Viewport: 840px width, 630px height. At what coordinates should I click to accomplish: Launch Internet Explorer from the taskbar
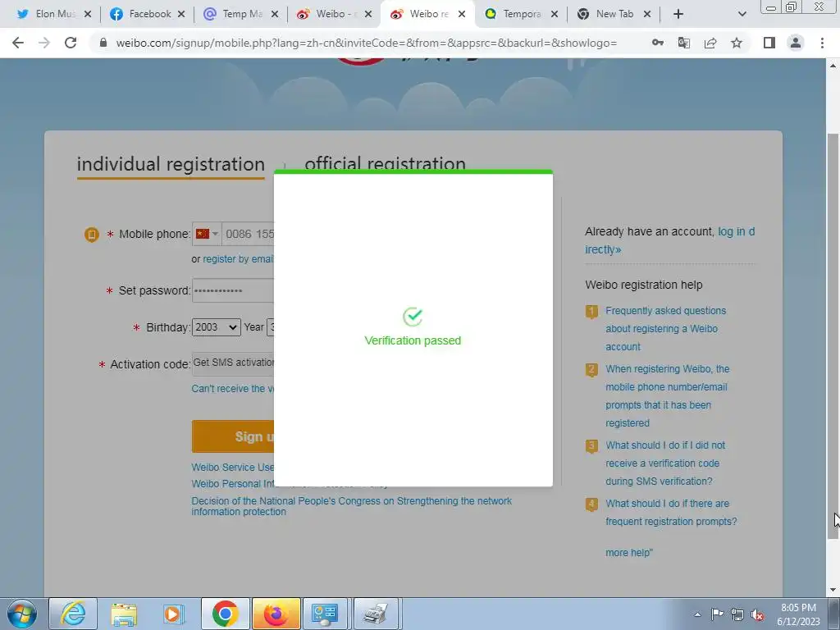click(x=73, y=614)
